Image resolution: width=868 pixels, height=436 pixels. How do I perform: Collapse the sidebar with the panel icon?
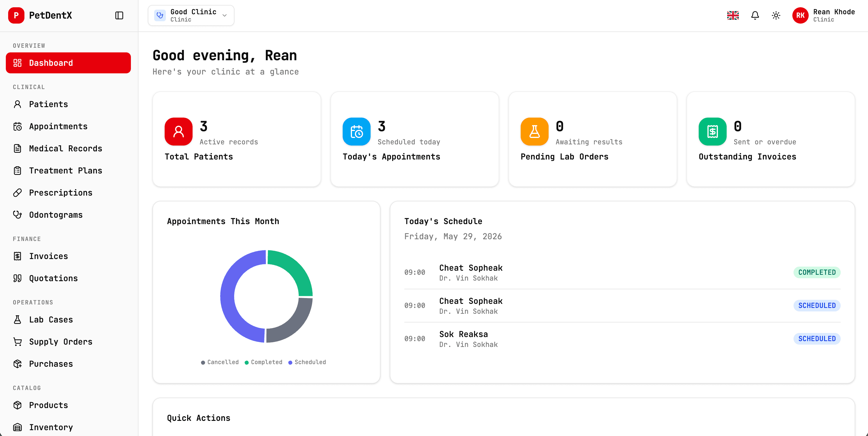pos(119,15)
